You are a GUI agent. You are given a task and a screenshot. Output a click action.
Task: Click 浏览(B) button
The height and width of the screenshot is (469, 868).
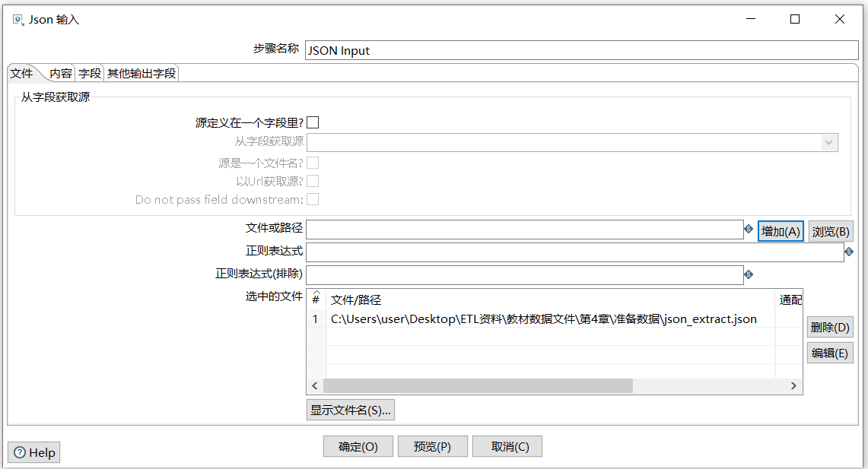831,231
